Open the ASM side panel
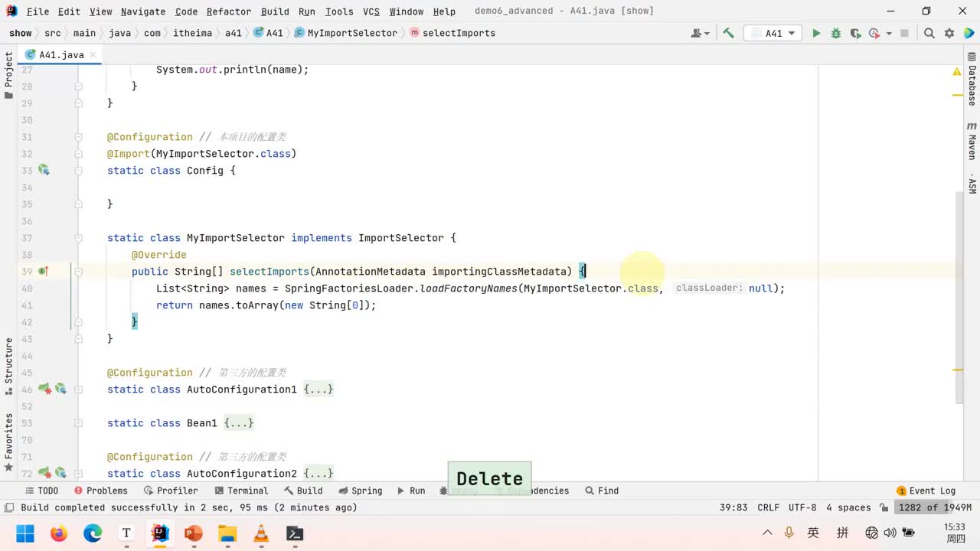The height and width of the screenshot is (551, 980). [972, 184]
